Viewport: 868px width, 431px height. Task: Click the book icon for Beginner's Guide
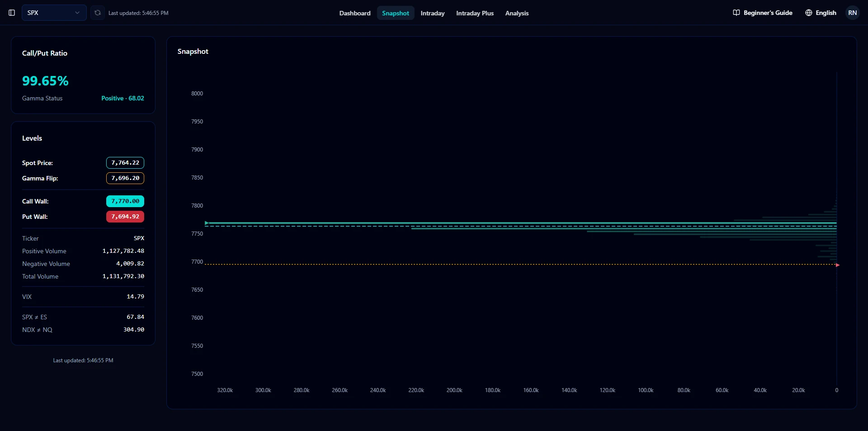pos(736,13)
